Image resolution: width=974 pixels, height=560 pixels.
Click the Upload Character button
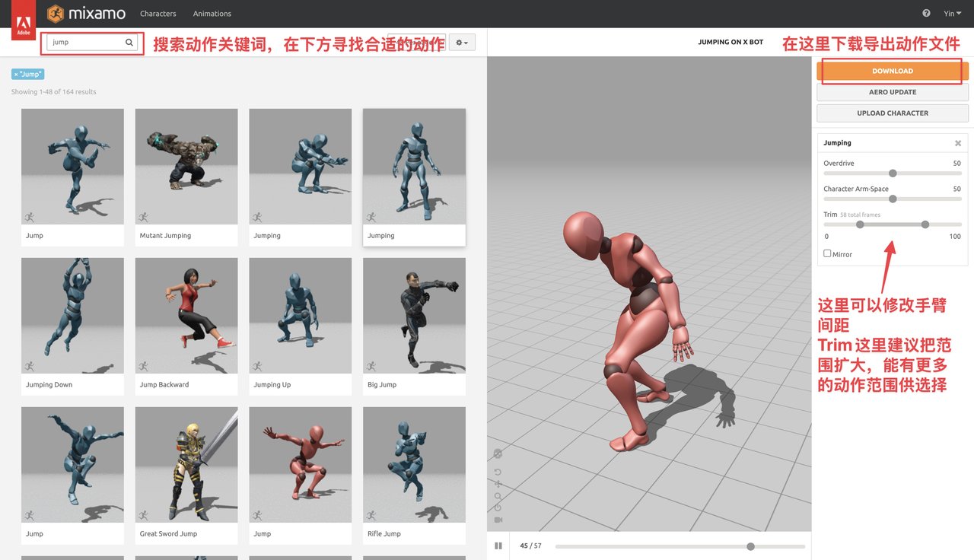coord(893,113)
